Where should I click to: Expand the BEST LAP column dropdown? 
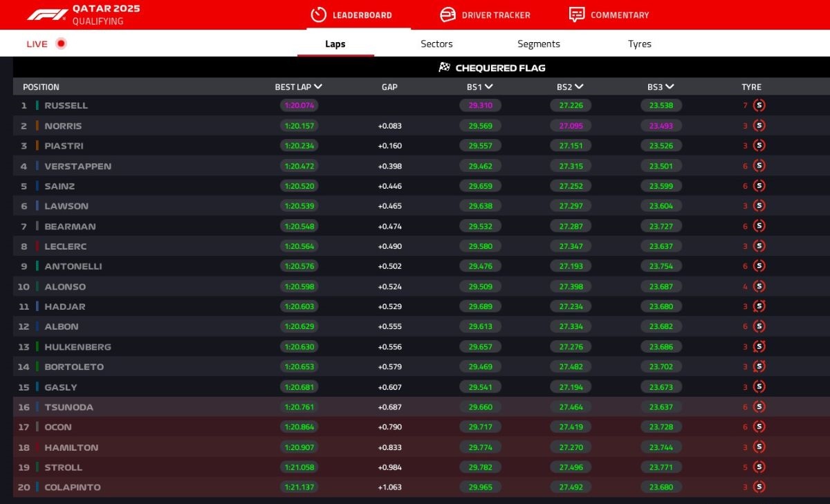(x=318, y=87)
